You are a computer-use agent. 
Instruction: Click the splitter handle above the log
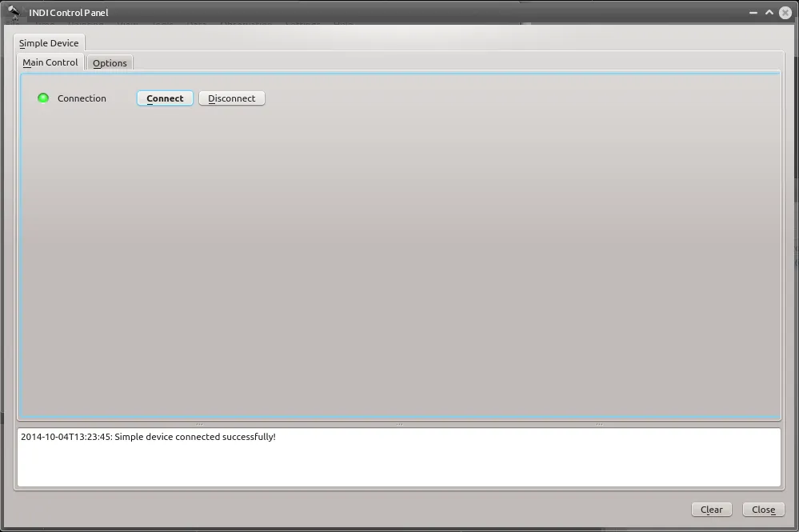pos(399,424)
